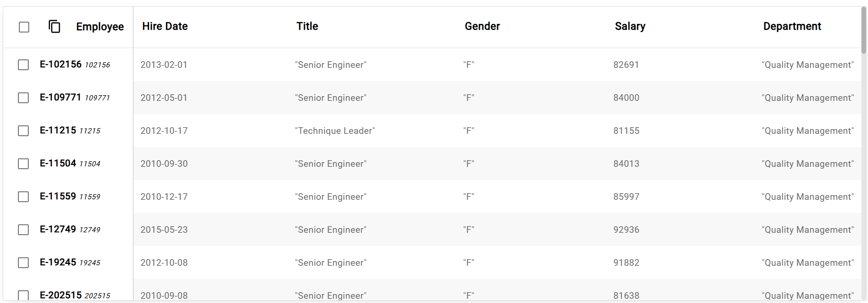Viewport: 868px width, 303px height.
Task: Sort by the Salary column header
Action: [x=630, y=26]
